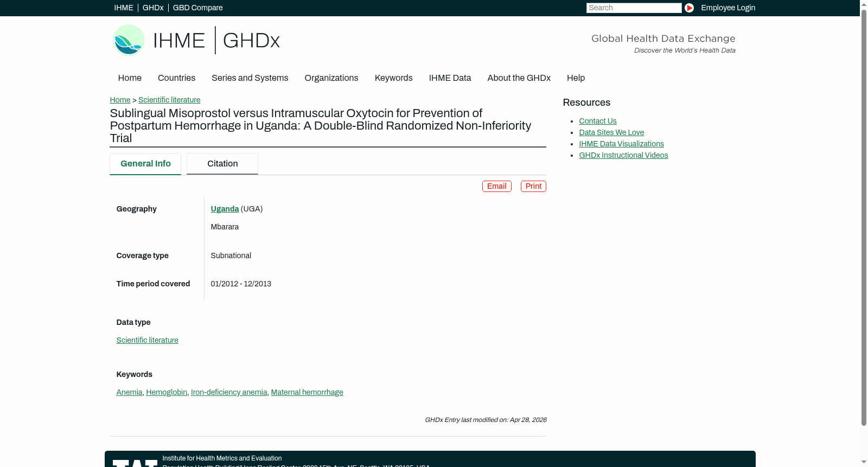The height and width of the screenshot is (467, 868).
Task: Open the Uganda geography link
Action: click(225, 209)
